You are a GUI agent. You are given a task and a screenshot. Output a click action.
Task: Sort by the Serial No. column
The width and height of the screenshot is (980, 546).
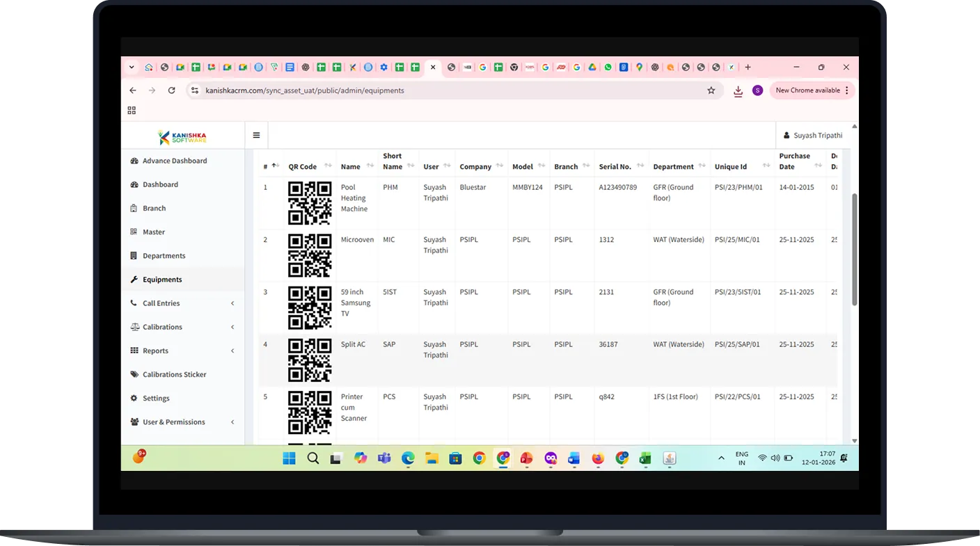(621, 166)
